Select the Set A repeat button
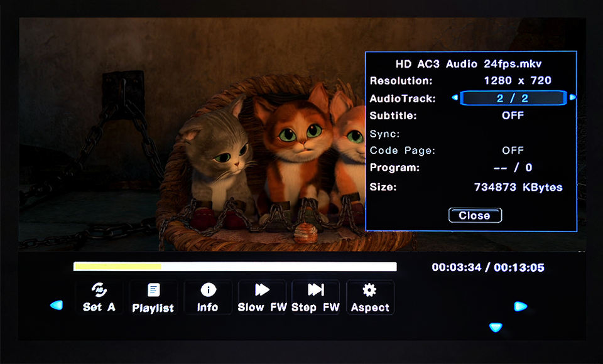603x364 pixels. coord(99,297)
